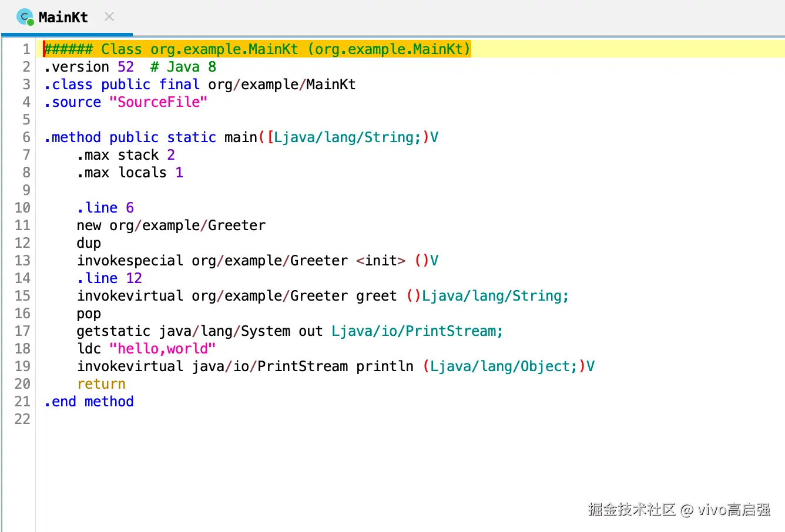This screenshot has width=785, height=532.
Task: Click line number 22 in gutter
Action: pyautogui.click(x=22, y=419)
